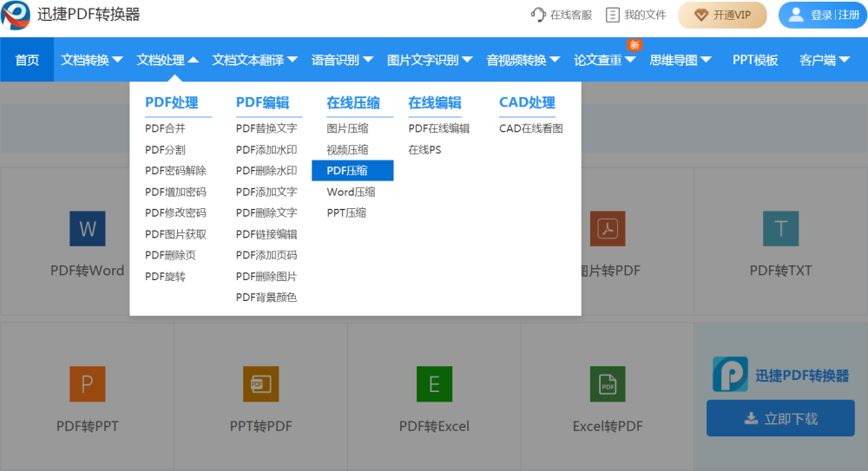Choose 视频压缩 menu item

pyautogui.click(x=347, y=149)
